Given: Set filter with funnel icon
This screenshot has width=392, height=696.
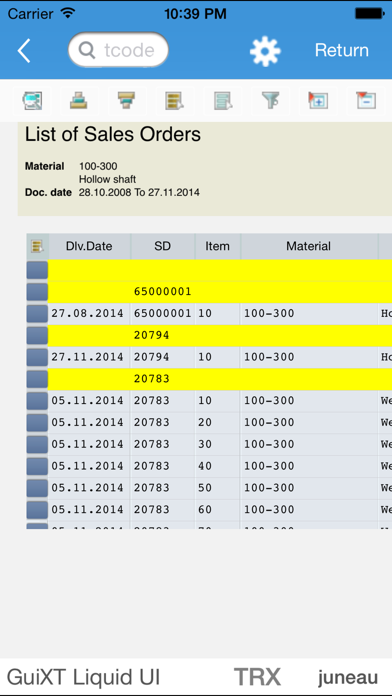Looking at the screenshot, I should (x=270, y=100).
